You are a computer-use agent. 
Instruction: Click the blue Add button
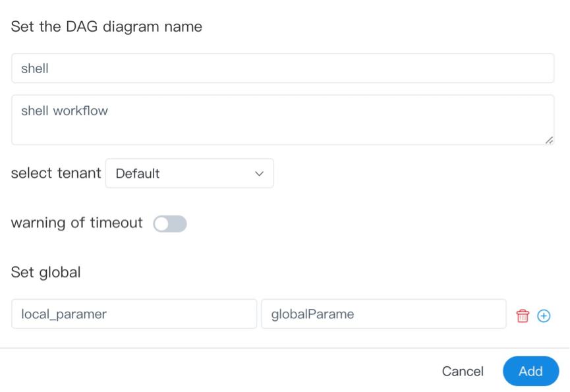(530, 371)
